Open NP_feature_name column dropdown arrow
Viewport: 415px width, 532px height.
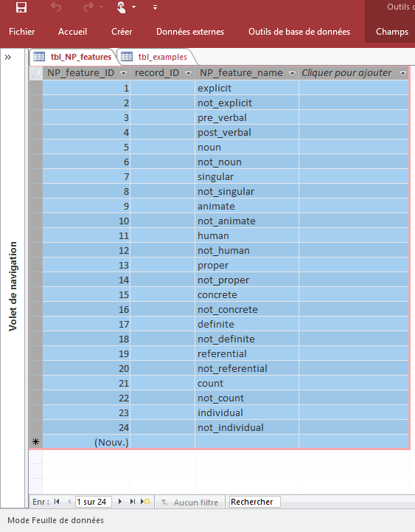(292, 73)
